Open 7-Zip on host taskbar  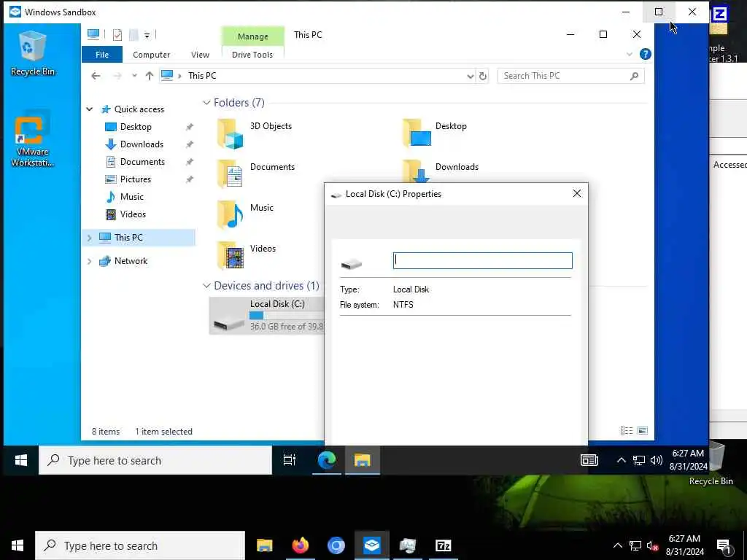443,545
